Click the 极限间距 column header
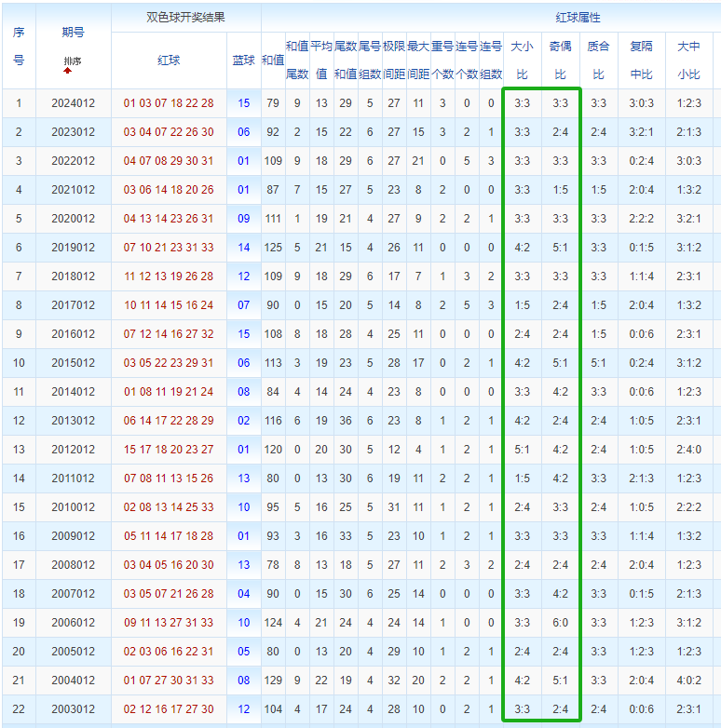The height and width of the screenshot is (728, 721). 394,61
